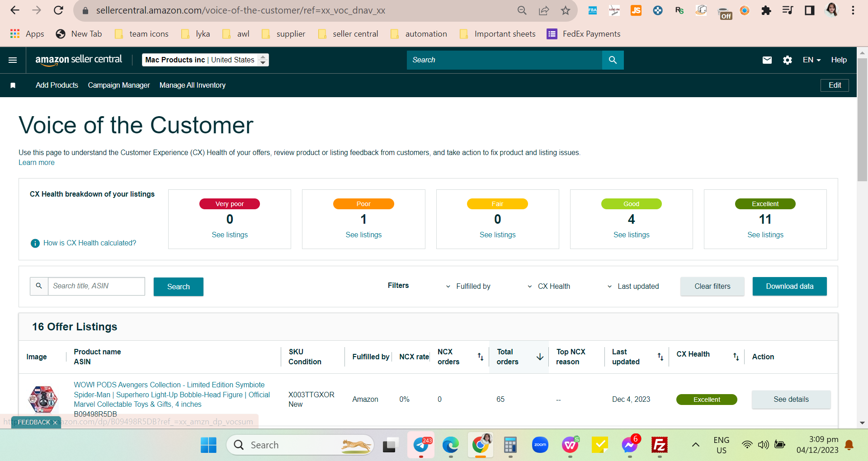Open Telegram from the taskbar
The width and height of the screenshot is (868, 461).
(x=421, y=445)
